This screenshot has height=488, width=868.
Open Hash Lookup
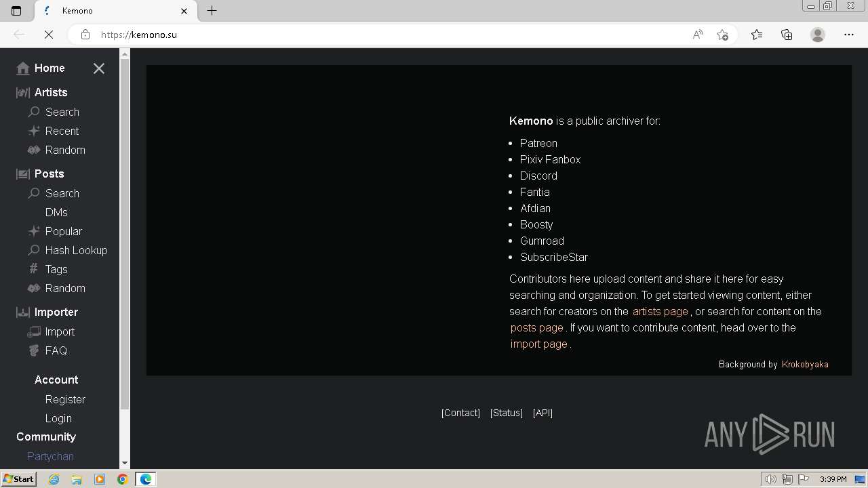(x=77, y=250)
